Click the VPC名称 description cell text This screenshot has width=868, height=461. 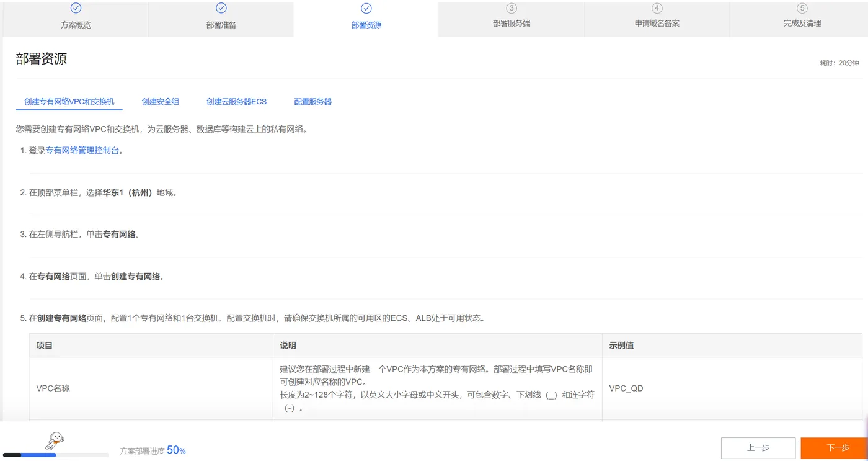coord(437,388)
